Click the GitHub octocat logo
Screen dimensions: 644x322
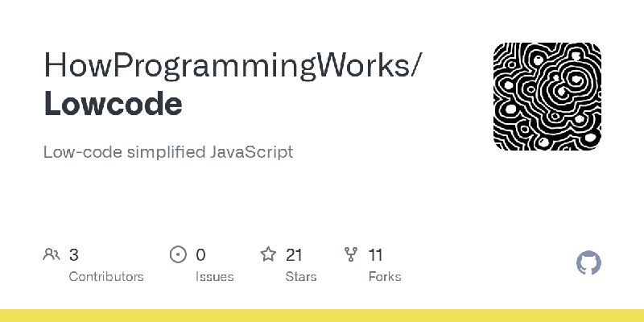[588, 262]
